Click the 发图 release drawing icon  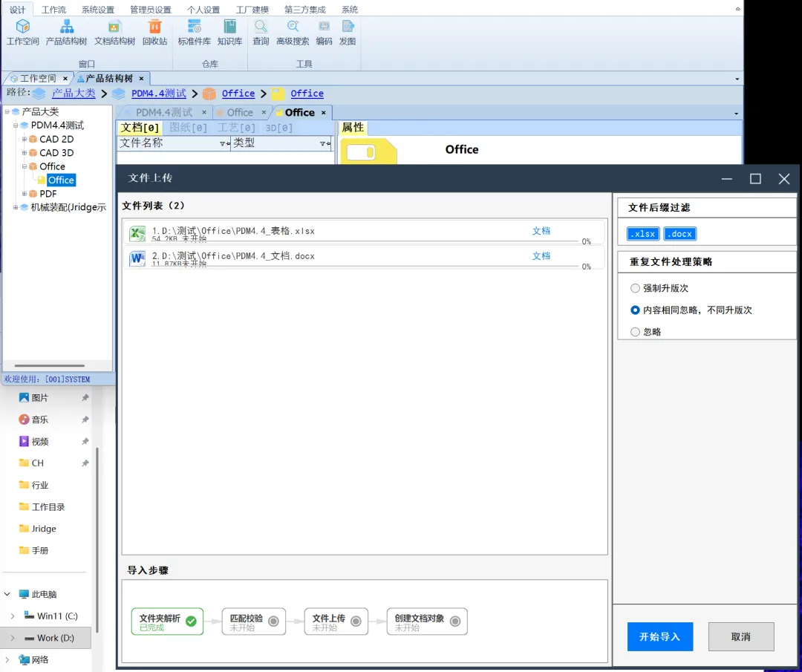click(348, 27)
